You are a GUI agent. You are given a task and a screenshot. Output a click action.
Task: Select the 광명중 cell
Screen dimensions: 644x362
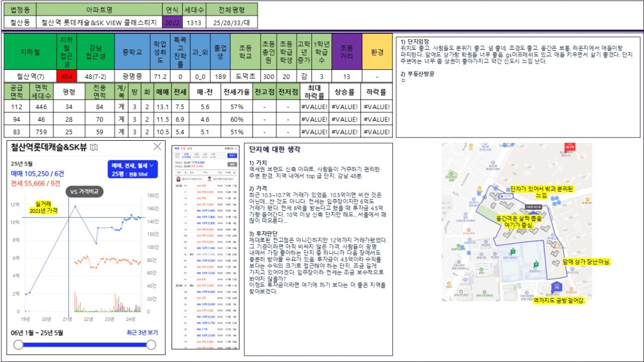(x=132, y=77)
